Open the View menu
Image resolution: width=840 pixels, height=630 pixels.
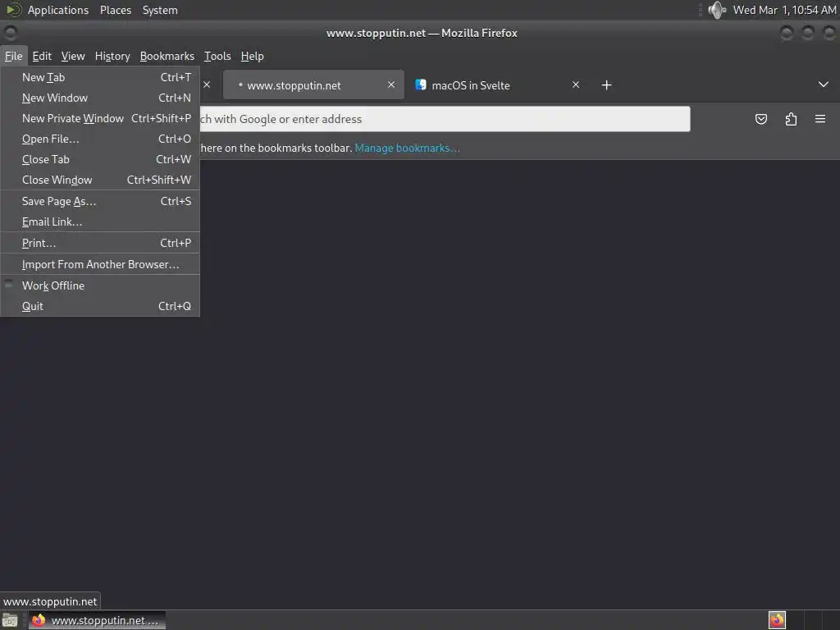coord(73,57)
